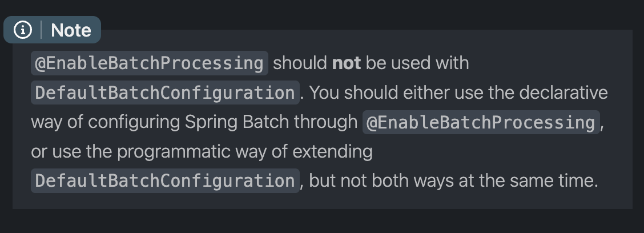Image resolution: width=644 pixels, height=233 pixels.
Task: Click the DefaultBatchConfiguration code on the last line
Action: tap(165, 181)
